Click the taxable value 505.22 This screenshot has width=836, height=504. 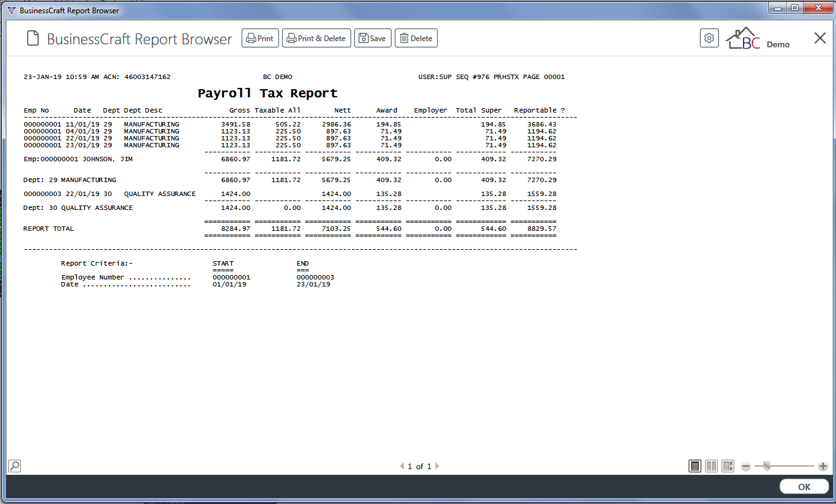coord(288,124)
